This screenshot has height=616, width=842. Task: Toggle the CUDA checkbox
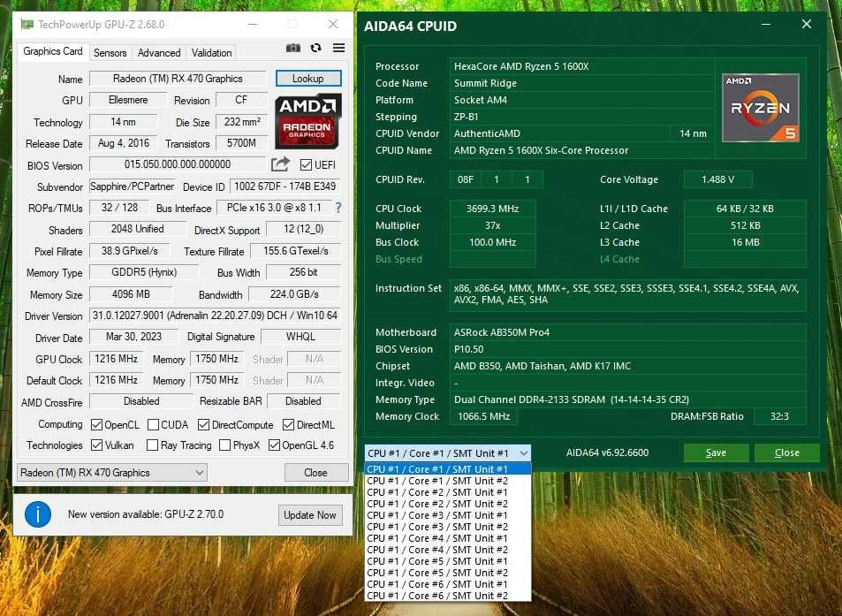click(153, 425)
